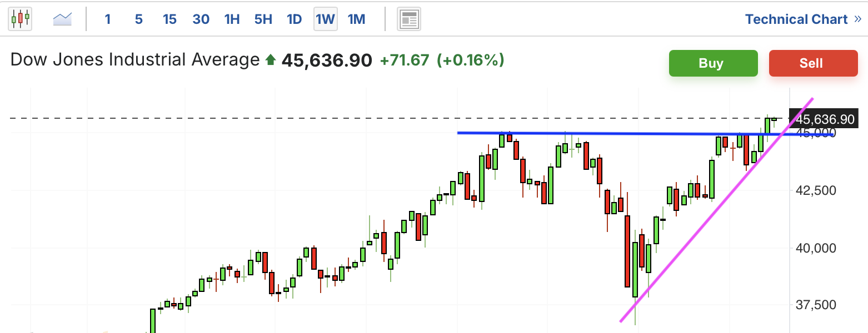
Task: Switch to area line chart type
Action: [63, 19]
